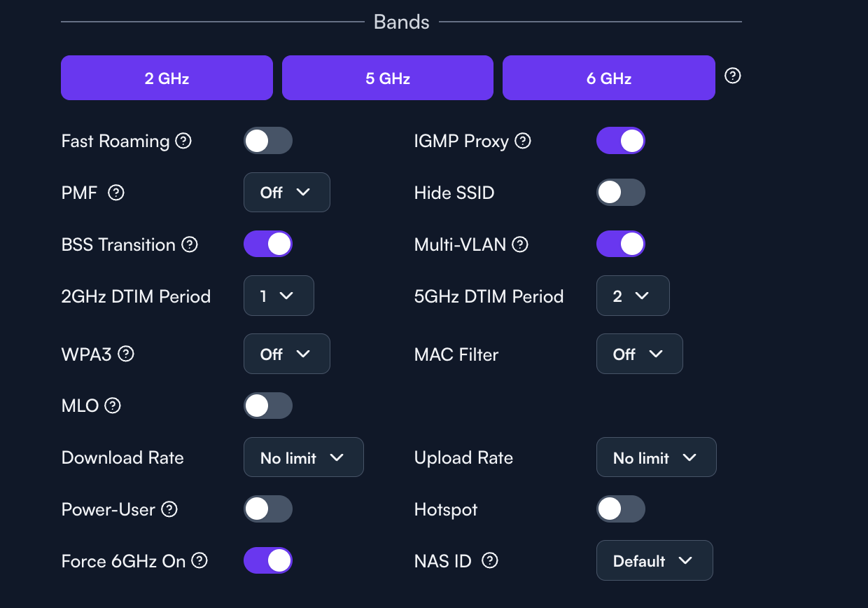Viewport: 868px width, 608px height.
Task: Click the IGMP Proxy question mark icon
Action: [523, 141]
